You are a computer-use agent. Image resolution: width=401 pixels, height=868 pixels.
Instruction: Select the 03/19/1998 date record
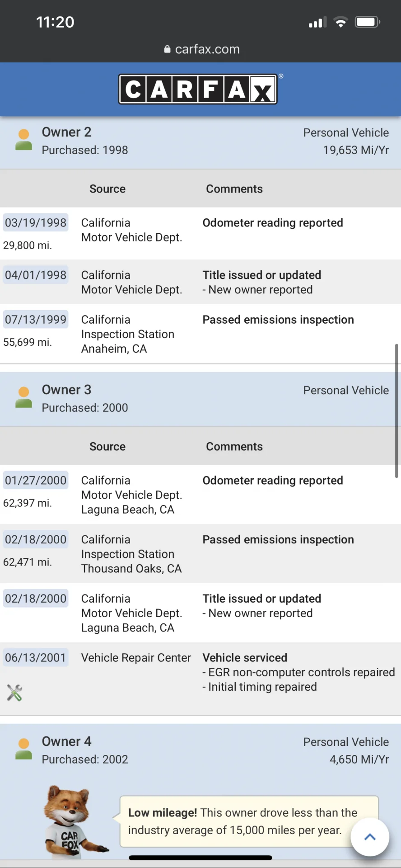(36, 222)
